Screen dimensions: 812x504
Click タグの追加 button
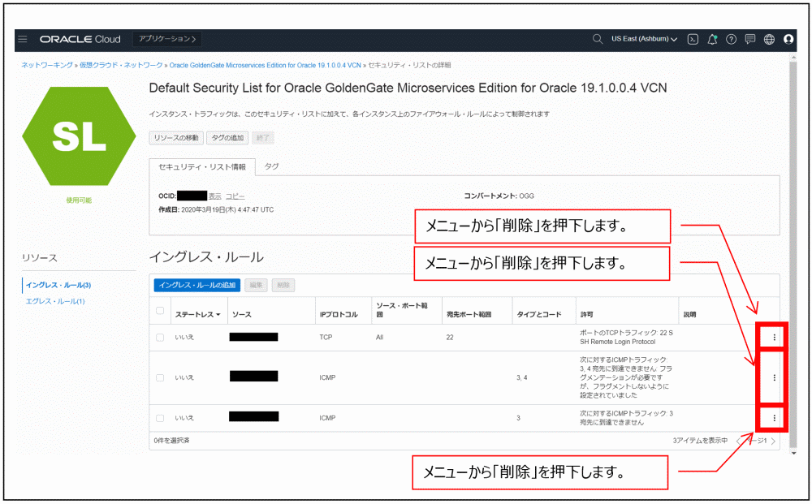[x=227, y=138]
